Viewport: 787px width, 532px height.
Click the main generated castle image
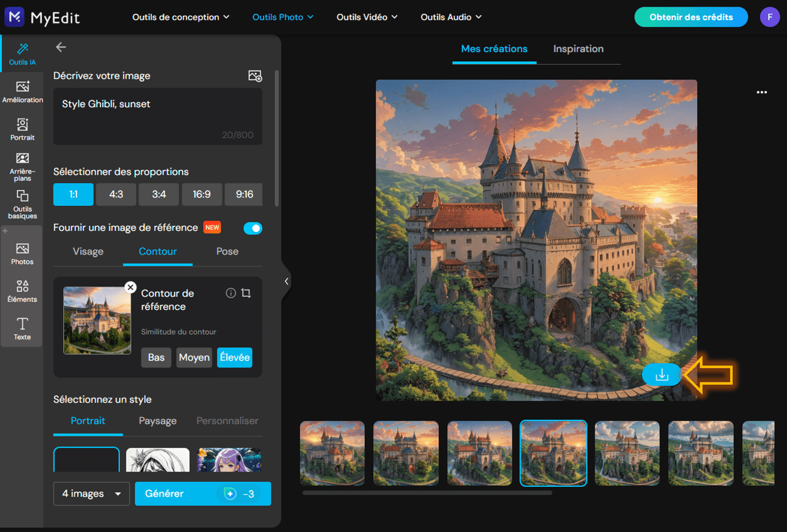point(536,240)
